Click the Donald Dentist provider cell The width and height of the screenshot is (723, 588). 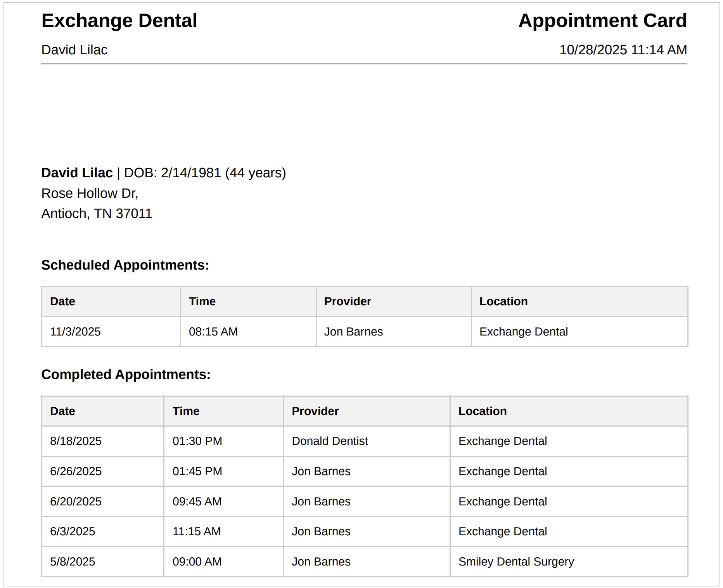[x=330, y=441]
